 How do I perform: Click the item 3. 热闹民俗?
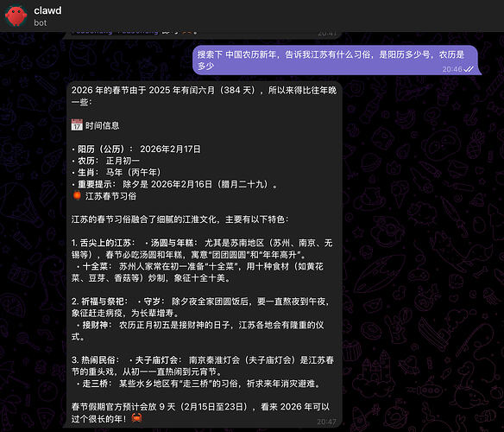203,365
